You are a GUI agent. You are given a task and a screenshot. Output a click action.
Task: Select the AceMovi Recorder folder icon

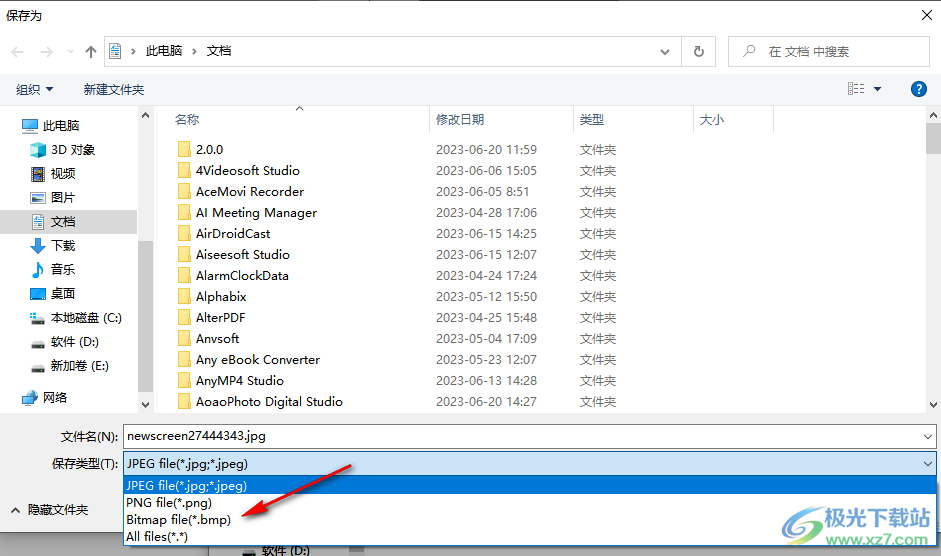pyautogui.click(x=184, y=191)
